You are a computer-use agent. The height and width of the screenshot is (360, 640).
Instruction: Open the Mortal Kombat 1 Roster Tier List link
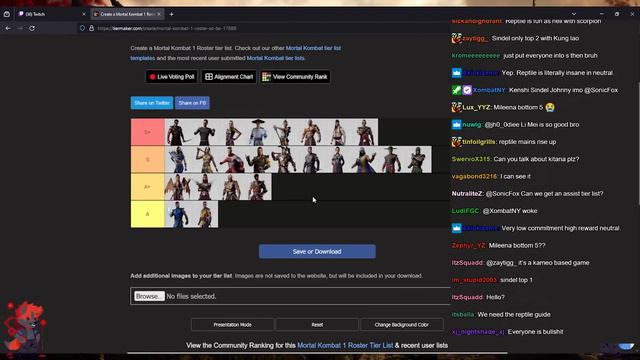345,345
